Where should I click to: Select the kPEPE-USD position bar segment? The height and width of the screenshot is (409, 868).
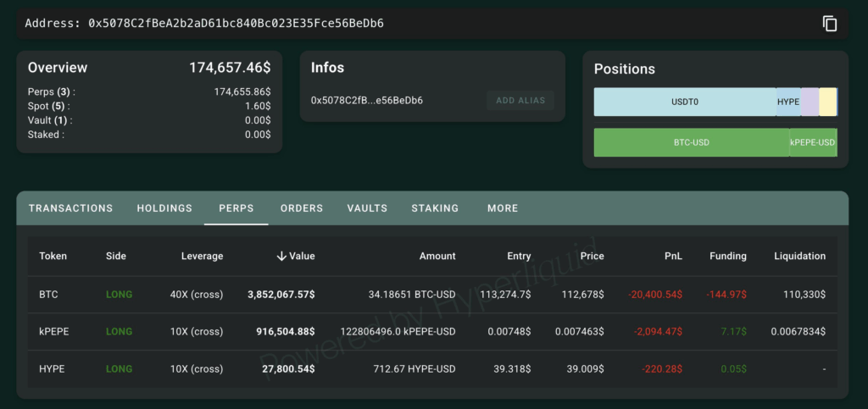click(x=813, y=142)
